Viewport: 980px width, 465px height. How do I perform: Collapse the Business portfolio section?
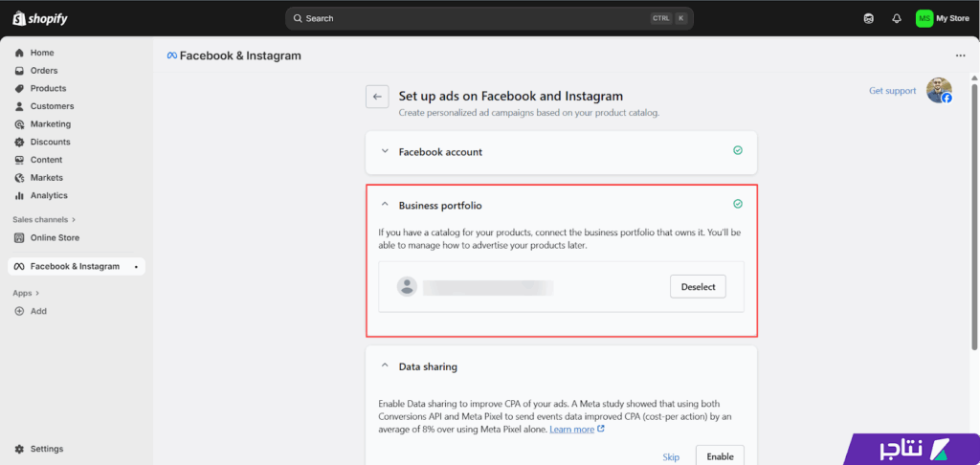tap(386, 205)
